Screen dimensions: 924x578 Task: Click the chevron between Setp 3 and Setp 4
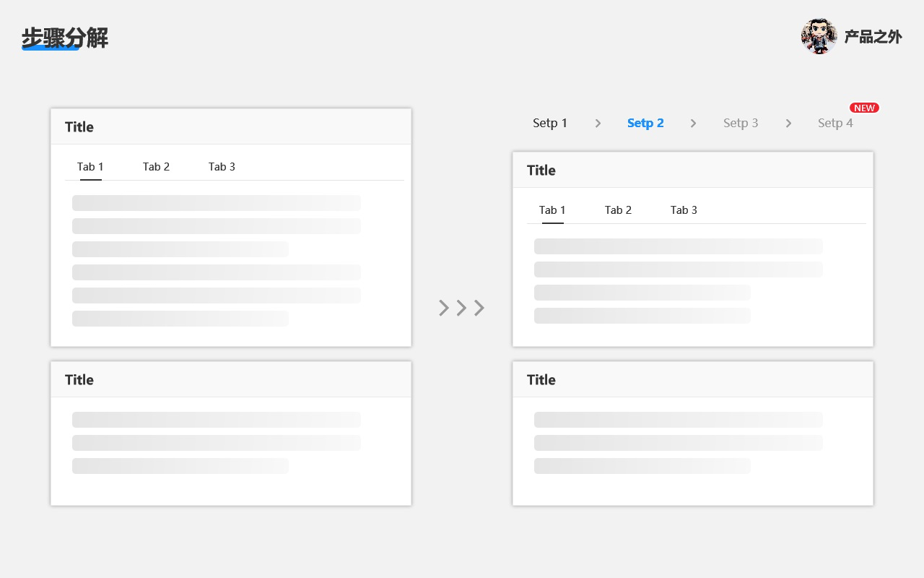pos(788,124)
